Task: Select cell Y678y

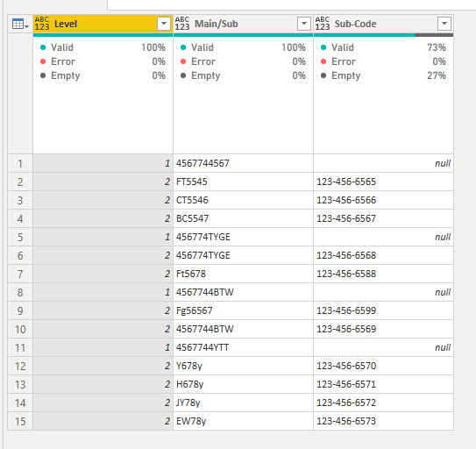Action: point(243,366)
